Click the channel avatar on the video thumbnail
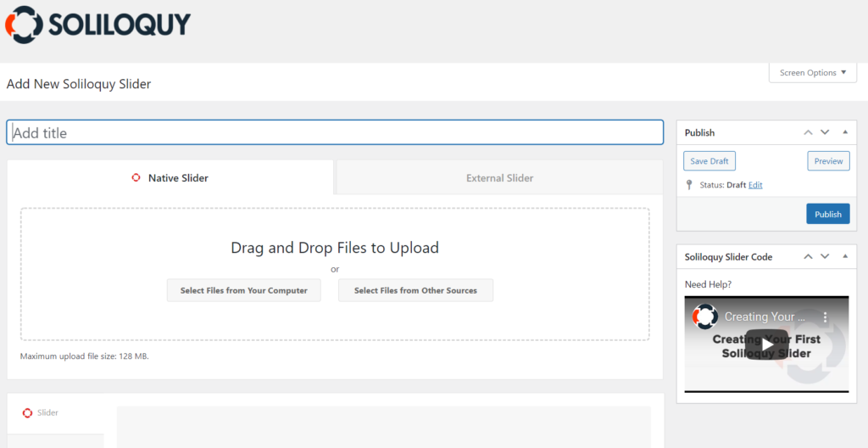The image size is (868, 448). tap(705, 316)
